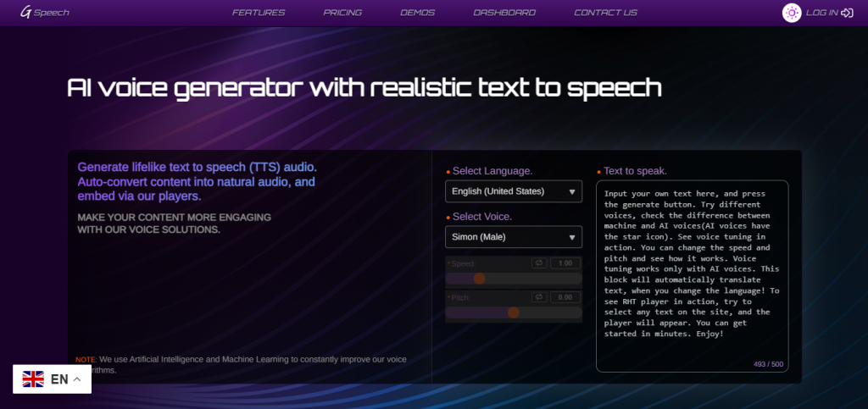Toggle the sun light-mode theme icon
The image size is (868, 409).
[792, 13]
